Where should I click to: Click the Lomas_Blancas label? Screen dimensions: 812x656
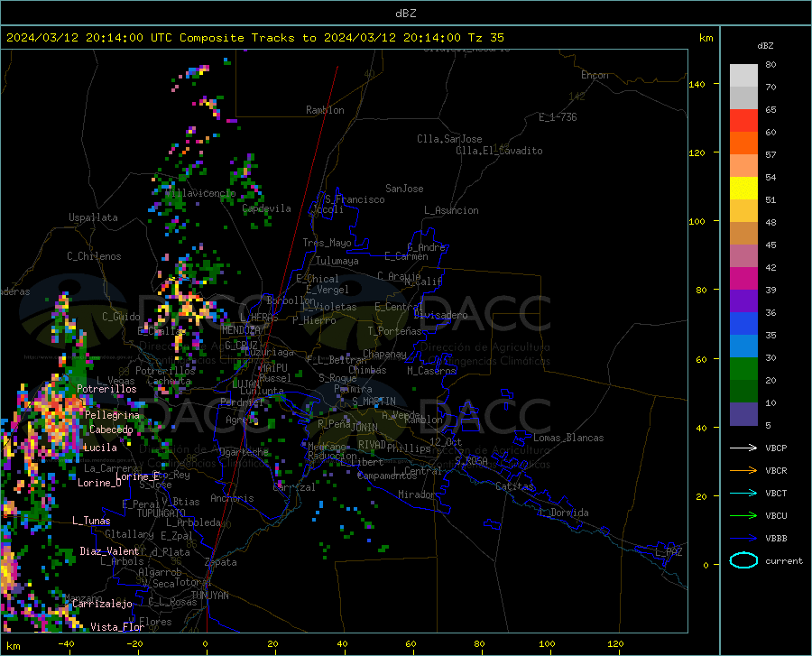pos(568,438)
